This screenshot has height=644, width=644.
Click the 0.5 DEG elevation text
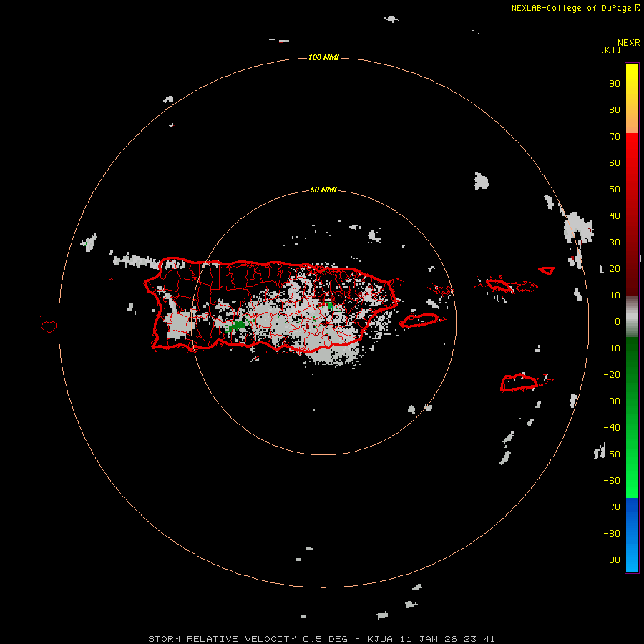pyautogui.click(x=325, y=639)
